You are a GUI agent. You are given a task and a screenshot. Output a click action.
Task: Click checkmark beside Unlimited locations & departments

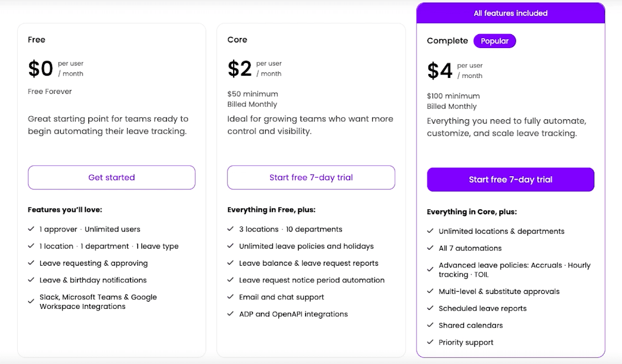[430, 231]
